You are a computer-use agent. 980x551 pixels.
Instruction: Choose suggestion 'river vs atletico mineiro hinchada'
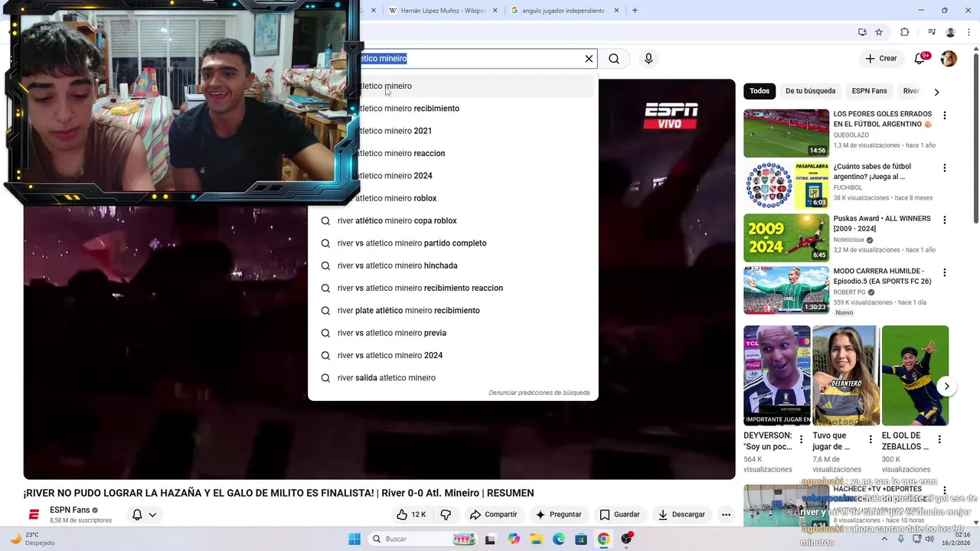[x=452, y=266]
